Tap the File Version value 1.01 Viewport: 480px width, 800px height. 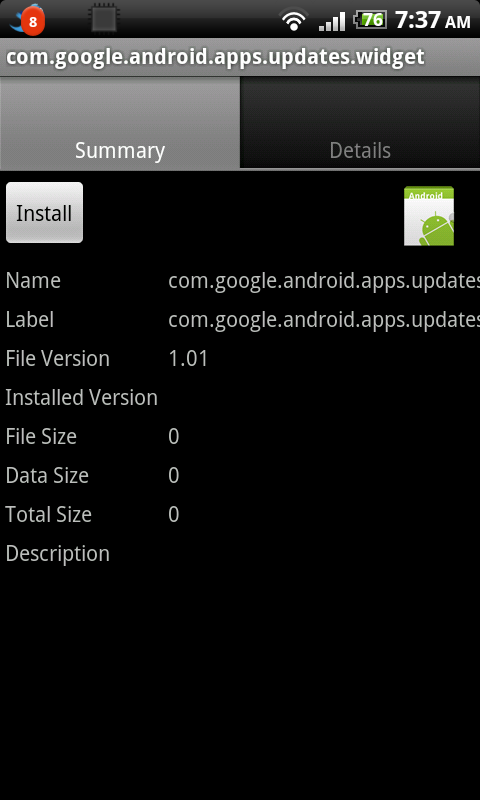188,359
